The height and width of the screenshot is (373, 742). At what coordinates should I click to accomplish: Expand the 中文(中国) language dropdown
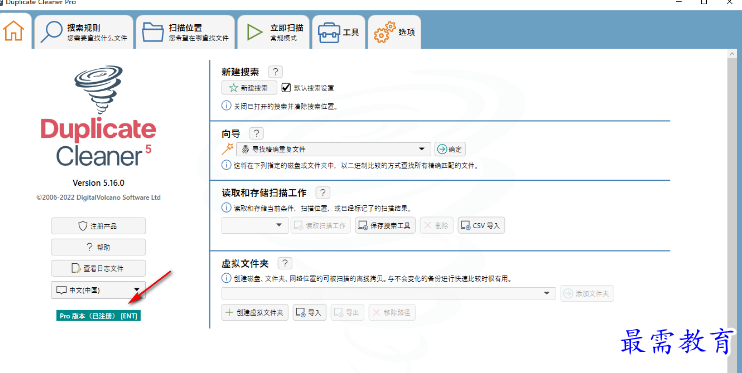(x=98, y=290)
